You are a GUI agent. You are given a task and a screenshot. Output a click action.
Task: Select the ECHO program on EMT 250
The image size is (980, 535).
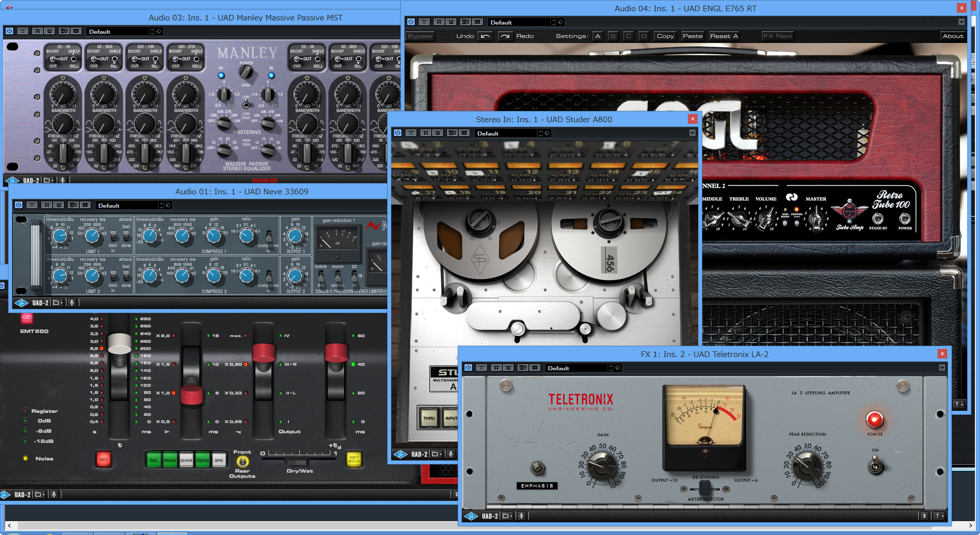coord(203,459)
